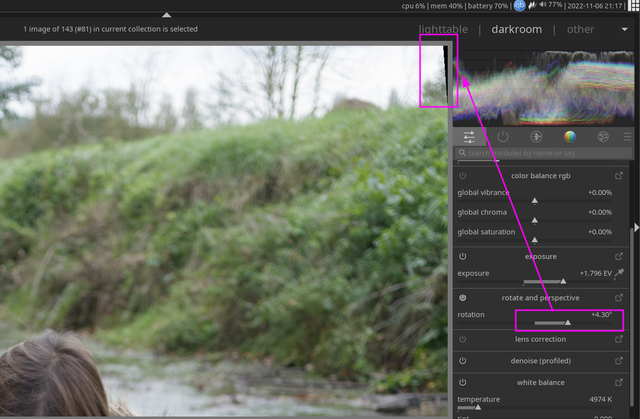This screenshot has height=419, width=640.
Task: Select the darkroom view
Action: pos(517,29)
